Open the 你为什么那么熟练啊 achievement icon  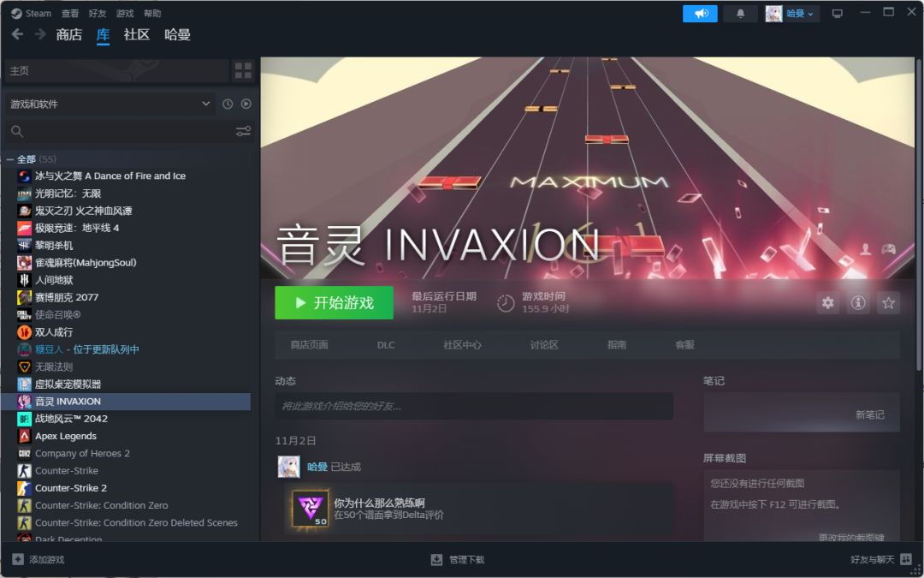311,508
